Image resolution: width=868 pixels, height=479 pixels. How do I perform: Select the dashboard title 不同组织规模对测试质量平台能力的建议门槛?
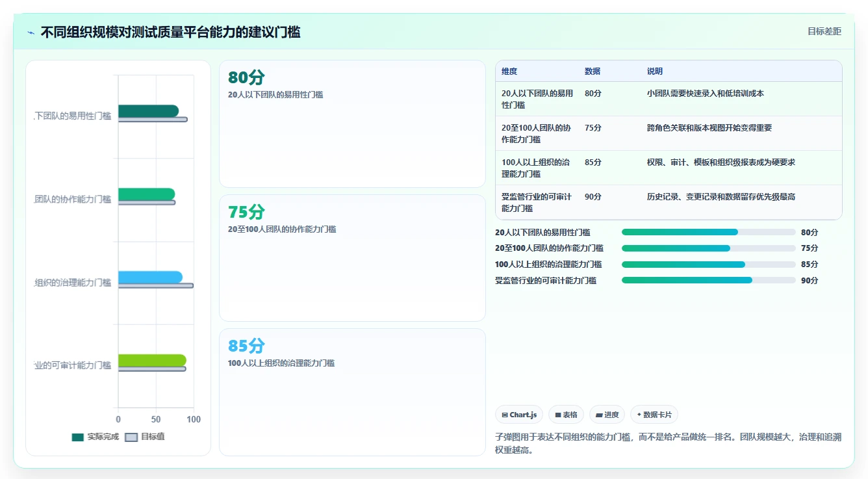click(x=170, y=32)
